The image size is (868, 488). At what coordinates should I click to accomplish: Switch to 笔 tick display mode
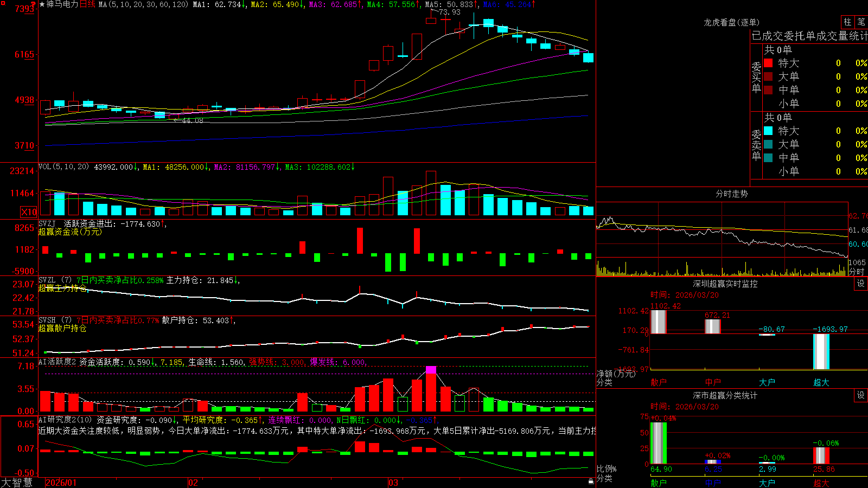[x=861, y=22]
